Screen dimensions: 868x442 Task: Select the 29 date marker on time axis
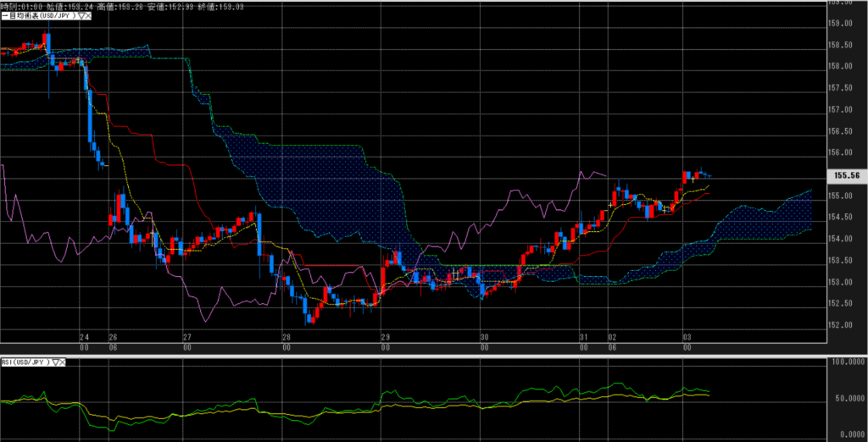pos(385,336)
